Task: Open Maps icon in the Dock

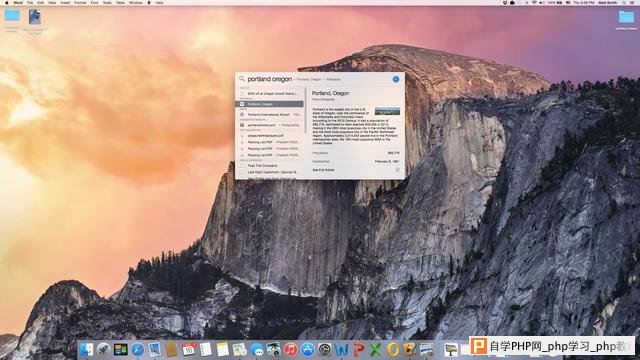Action: point(240,349)
